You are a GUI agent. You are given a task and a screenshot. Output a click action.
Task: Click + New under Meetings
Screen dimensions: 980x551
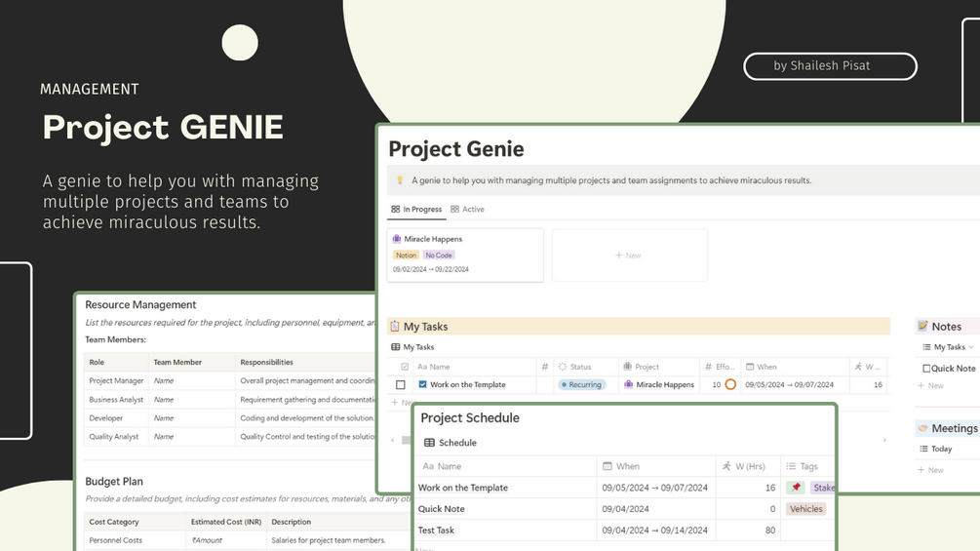[930, 470]
